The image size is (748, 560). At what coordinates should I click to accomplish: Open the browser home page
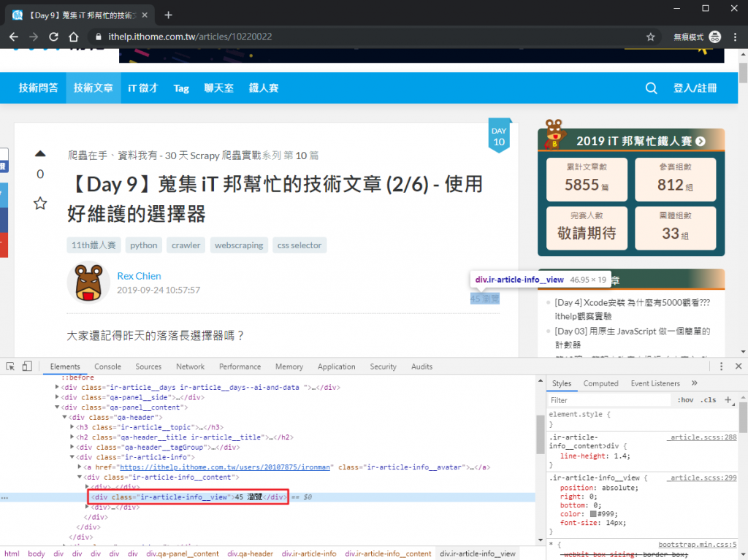[74, 37]
